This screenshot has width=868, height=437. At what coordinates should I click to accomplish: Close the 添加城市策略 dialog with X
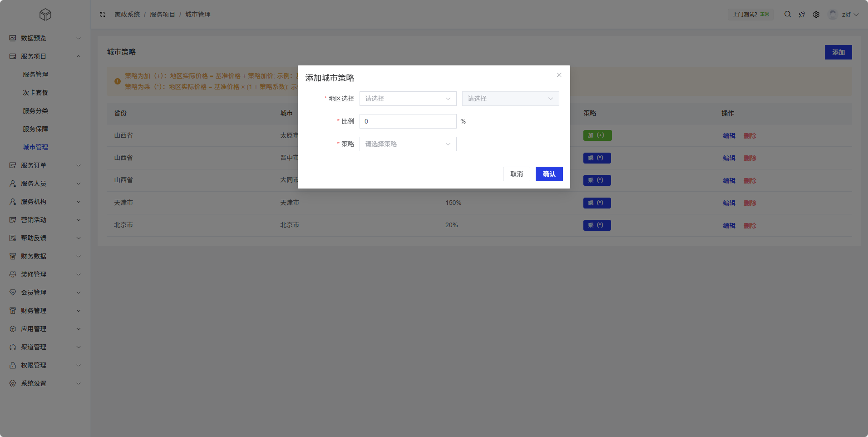[x=559, y=75]
